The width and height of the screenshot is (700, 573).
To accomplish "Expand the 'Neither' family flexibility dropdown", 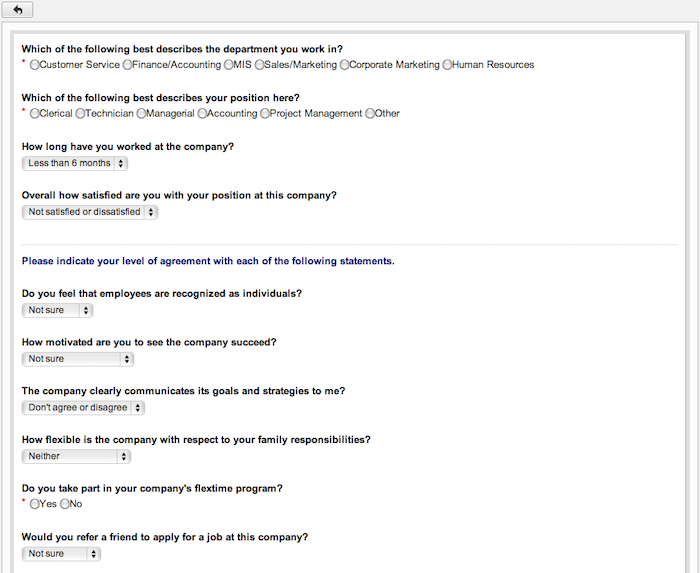I will pyautogui.click(x=76, y=456).
